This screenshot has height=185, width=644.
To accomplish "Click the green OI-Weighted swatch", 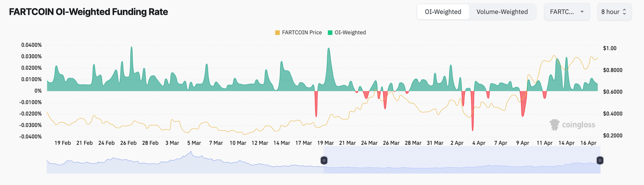I will point(330,33).
